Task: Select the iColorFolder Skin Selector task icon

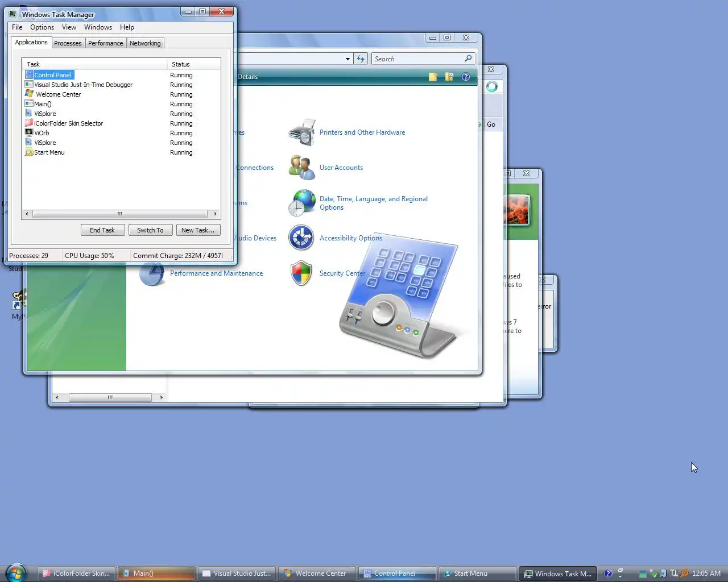Action: tap(29, 123)
